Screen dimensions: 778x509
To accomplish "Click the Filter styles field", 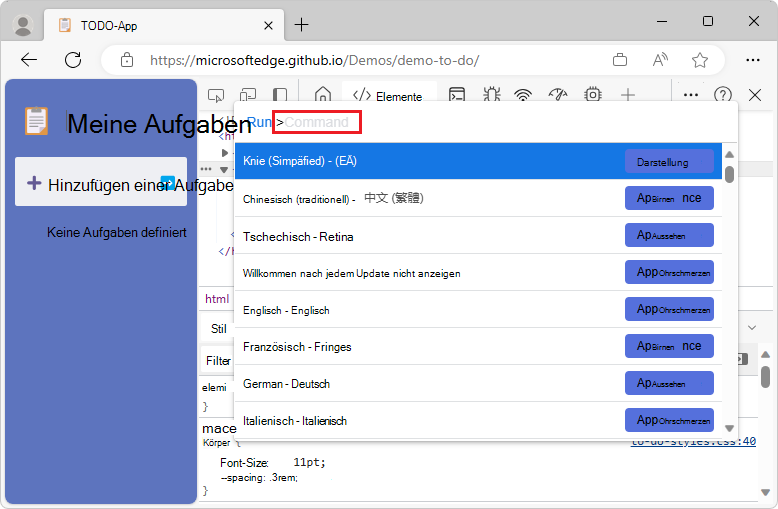I will 218,361.
